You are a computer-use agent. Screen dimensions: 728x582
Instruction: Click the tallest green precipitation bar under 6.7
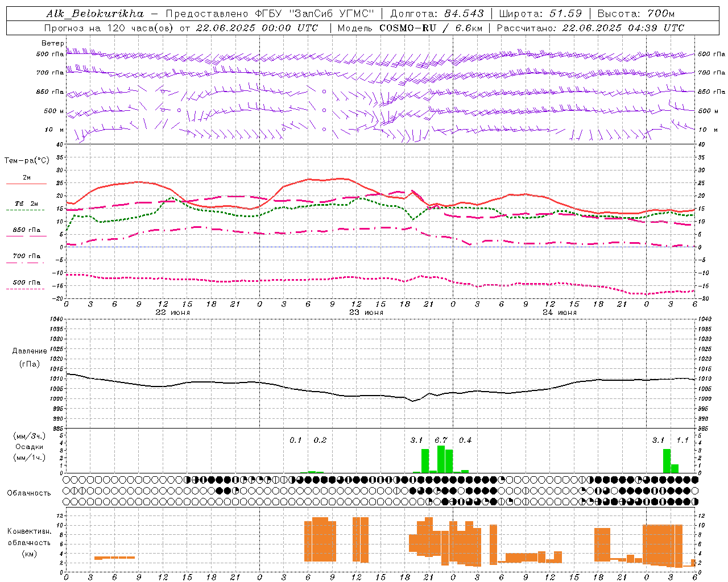(441, 459)
